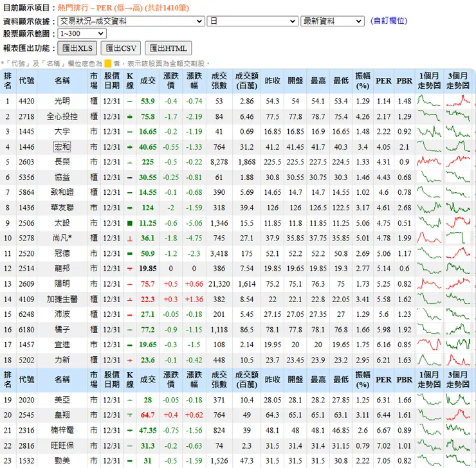The height and width of the screenshot is (468, 476).
Task: Sort by the PBR column header in the top header row
Action: click(404, 81)
